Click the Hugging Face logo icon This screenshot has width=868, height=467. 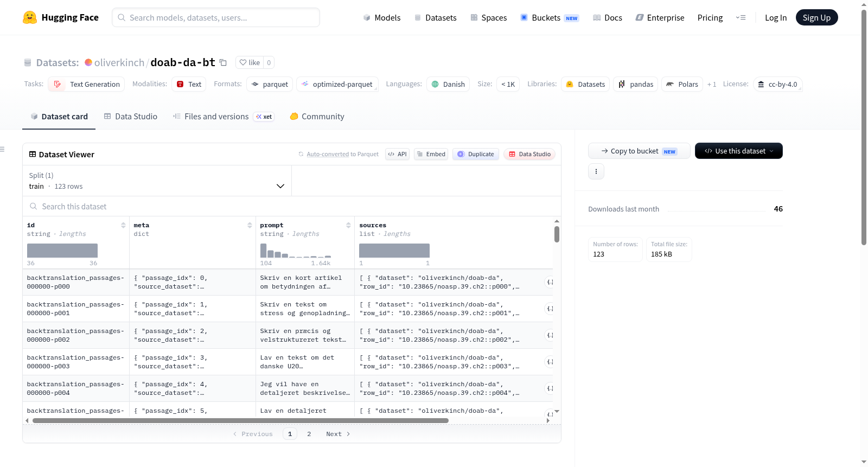(30, 17)
